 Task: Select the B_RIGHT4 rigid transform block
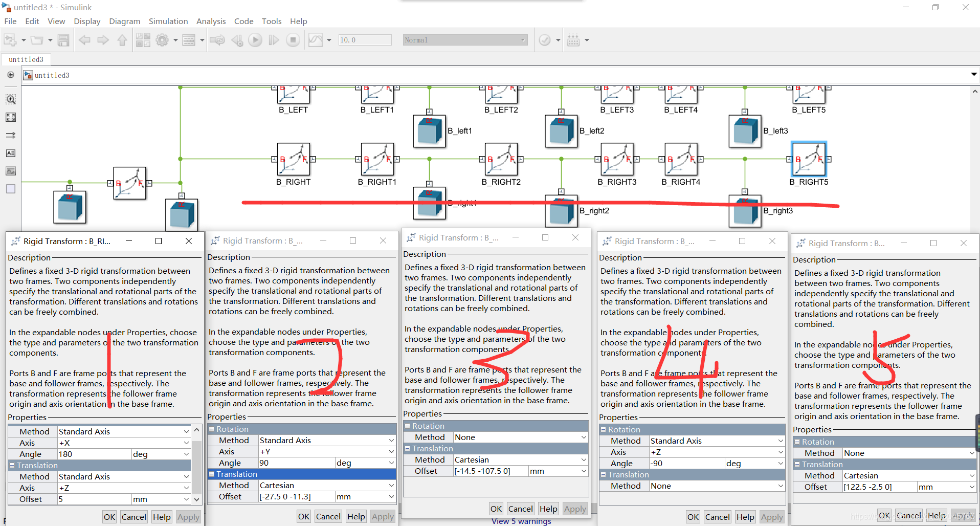(681, 159)
